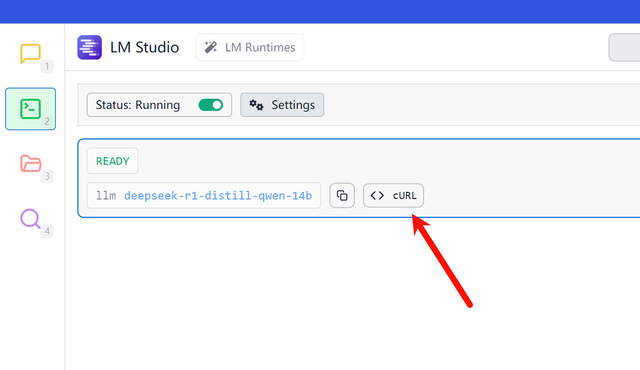The image size is (640, 370).
Task: Click the READY status badge
Action: click(x=113, y=161)
